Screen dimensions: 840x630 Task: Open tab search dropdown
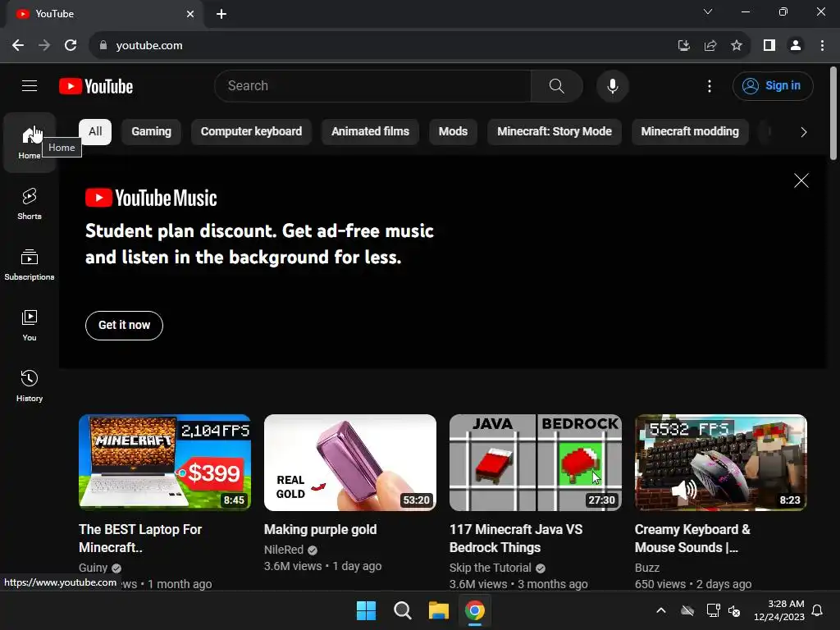click(708, 11)
